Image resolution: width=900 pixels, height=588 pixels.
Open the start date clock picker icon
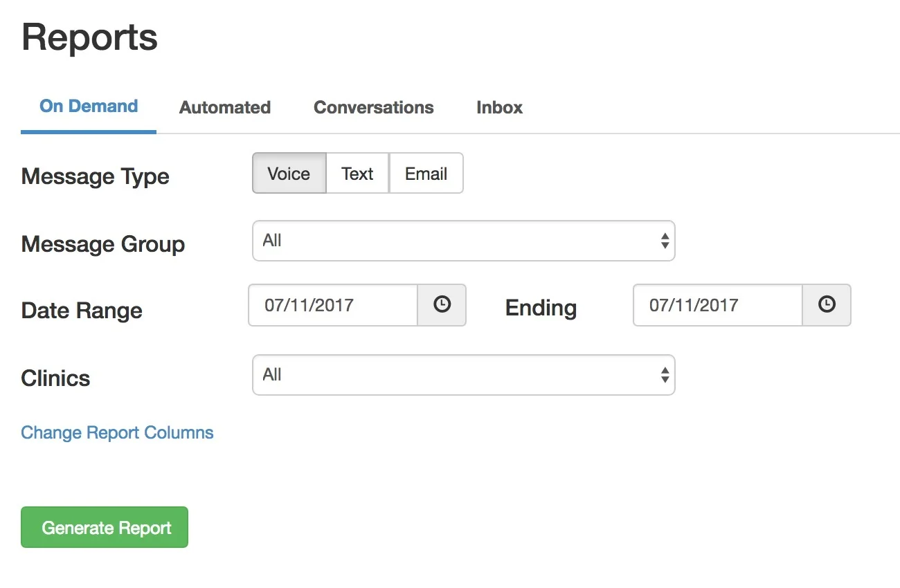[442, 305]
